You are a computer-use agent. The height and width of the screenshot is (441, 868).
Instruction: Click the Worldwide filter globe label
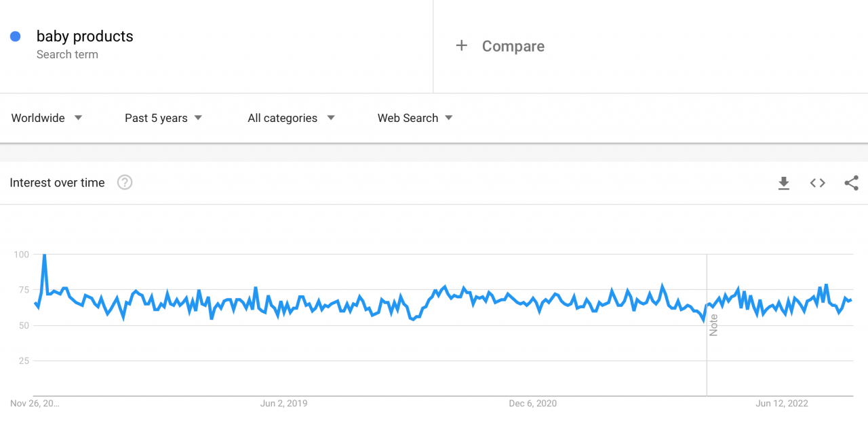[37, 118]
